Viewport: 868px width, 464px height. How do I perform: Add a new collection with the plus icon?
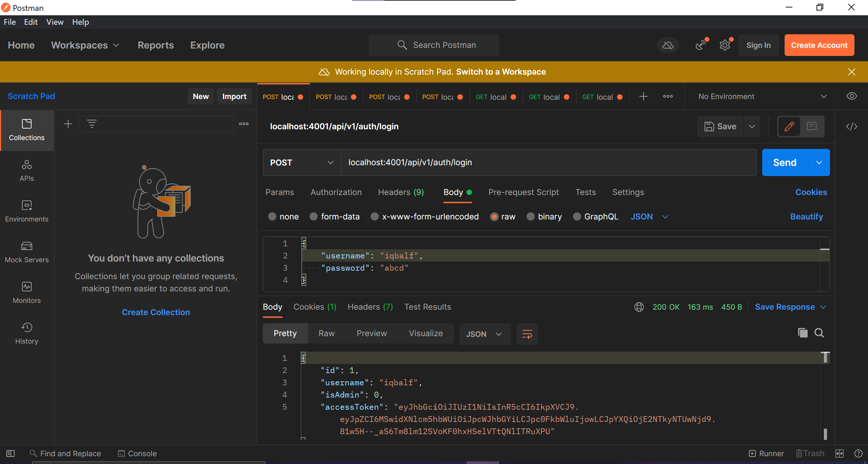(x=68, y=124)
